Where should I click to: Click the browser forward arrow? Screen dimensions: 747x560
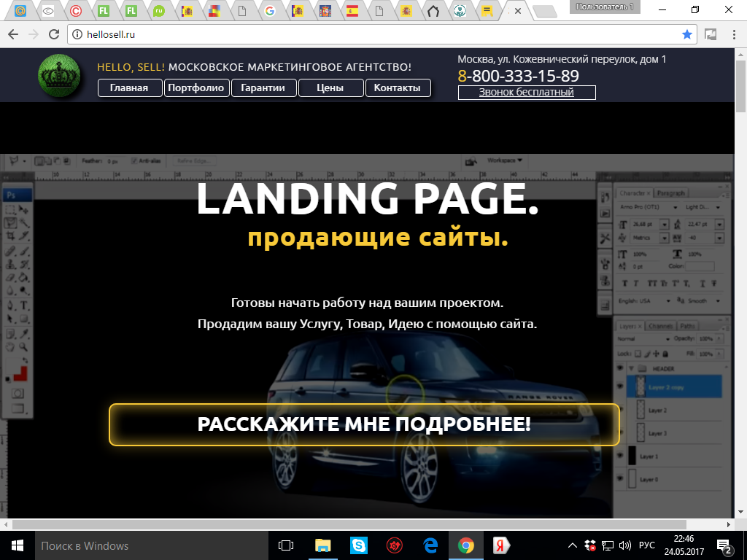[34, 34]
